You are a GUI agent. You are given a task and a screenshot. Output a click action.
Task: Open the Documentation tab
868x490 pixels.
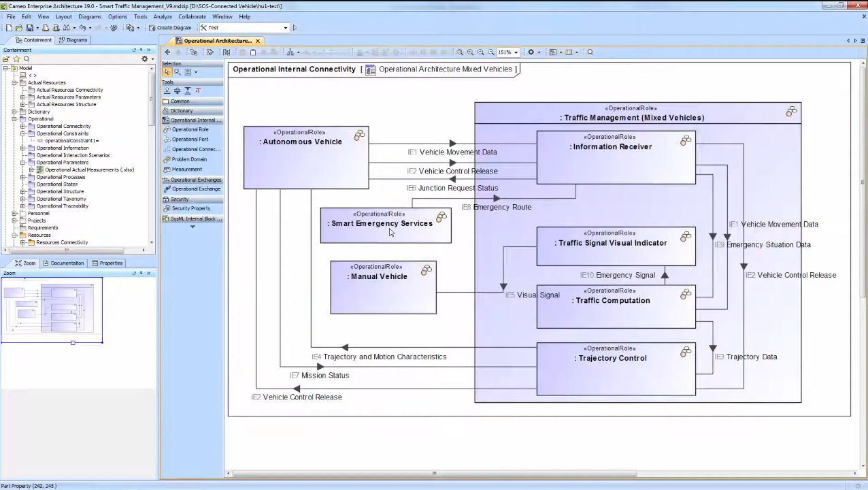tap(63, 263)
